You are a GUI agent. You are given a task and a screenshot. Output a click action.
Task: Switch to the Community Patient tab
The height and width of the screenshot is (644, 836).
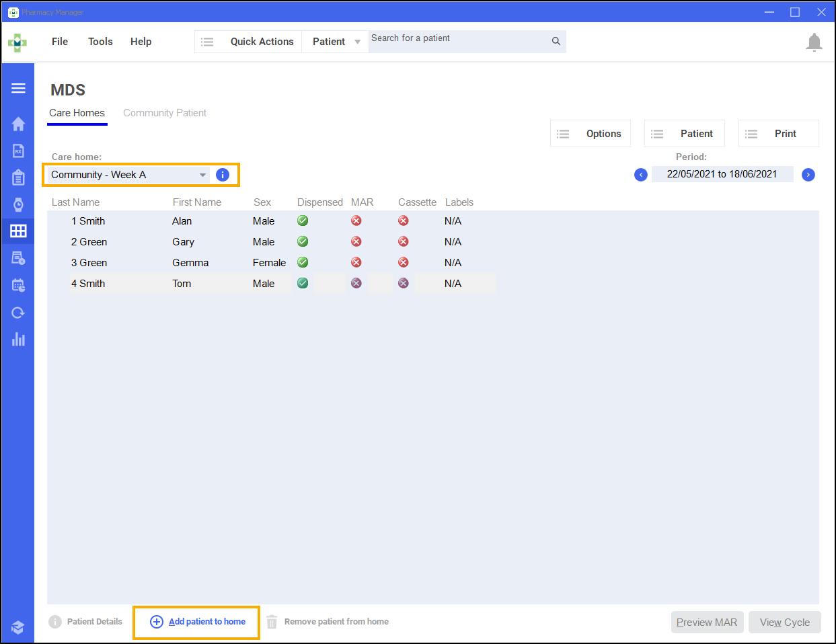(165, 113)
